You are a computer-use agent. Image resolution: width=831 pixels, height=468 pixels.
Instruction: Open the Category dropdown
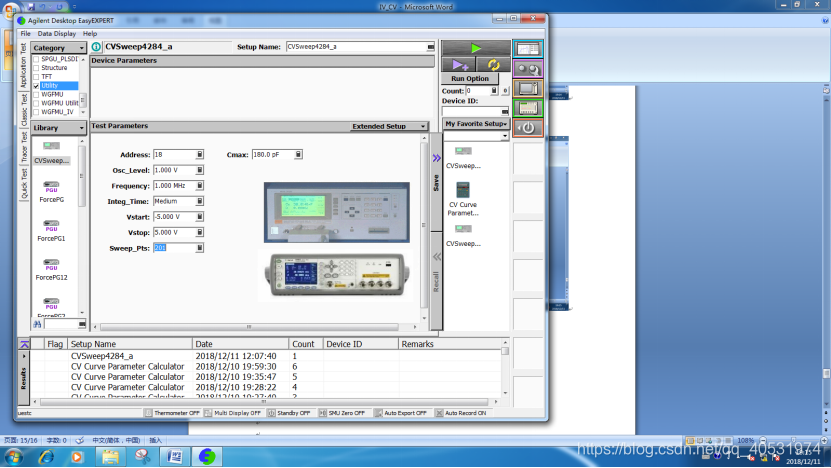pos(58,48)
